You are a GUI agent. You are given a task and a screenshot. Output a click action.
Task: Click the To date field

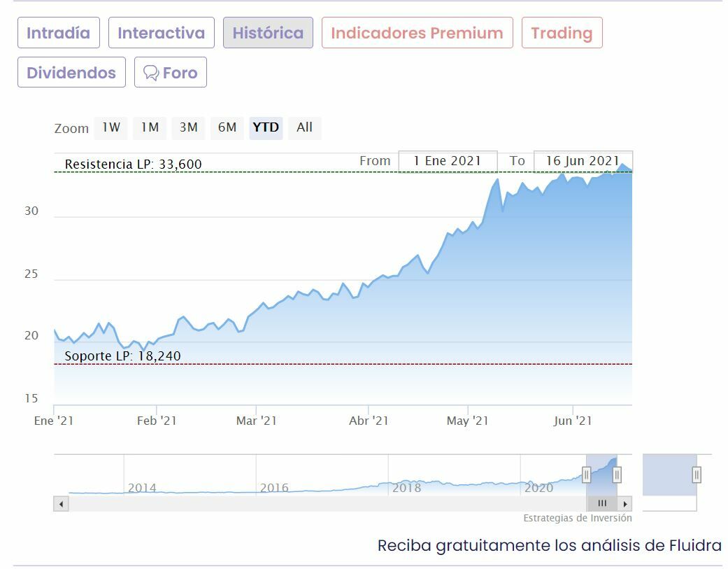coord(583,161)
